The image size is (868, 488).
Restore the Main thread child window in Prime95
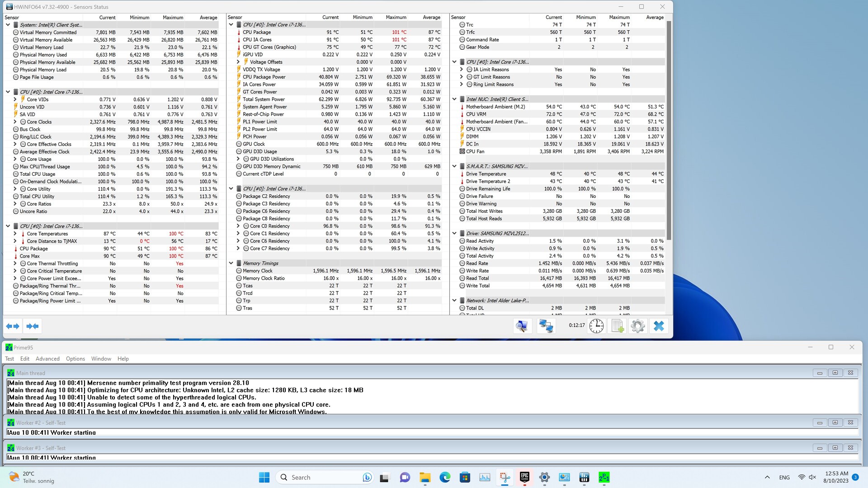click(835, 373)
